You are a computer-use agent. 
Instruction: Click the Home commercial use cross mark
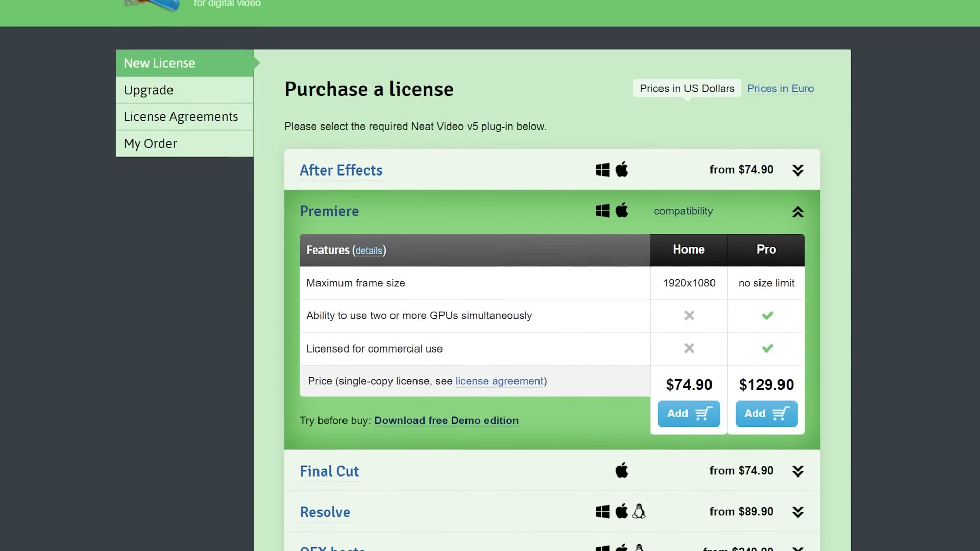[689, 348]
